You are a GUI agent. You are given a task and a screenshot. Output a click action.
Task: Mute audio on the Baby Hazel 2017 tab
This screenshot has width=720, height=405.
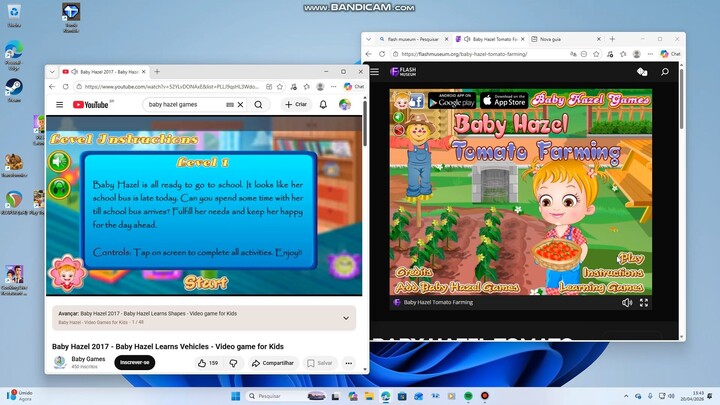pos(74,72)
